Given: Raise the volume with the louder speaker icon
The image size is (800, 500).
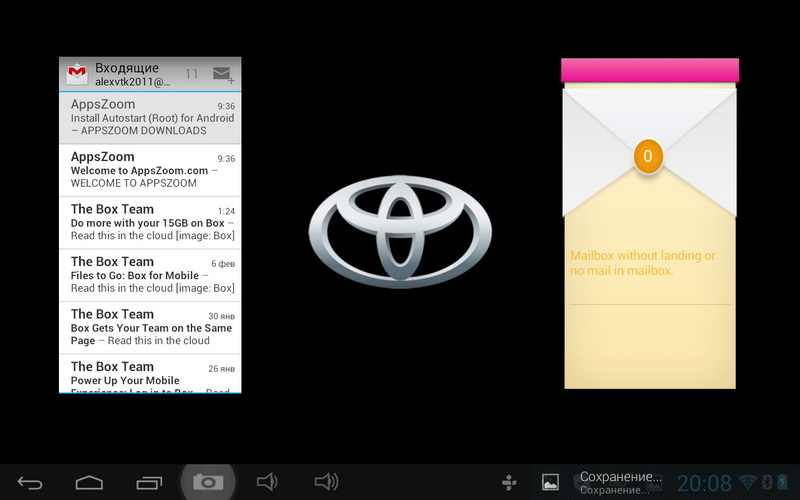Looking at the screenshot, I should (x=326, y=483).
